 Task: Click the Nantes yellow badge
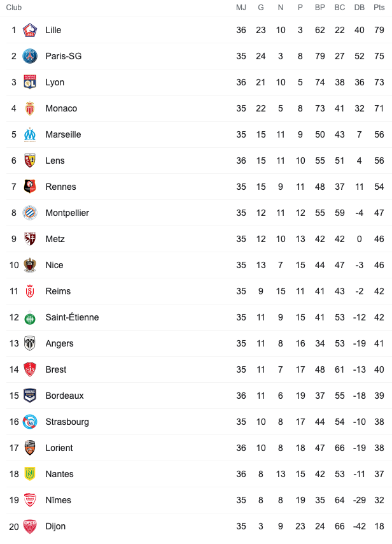[30, 474]
